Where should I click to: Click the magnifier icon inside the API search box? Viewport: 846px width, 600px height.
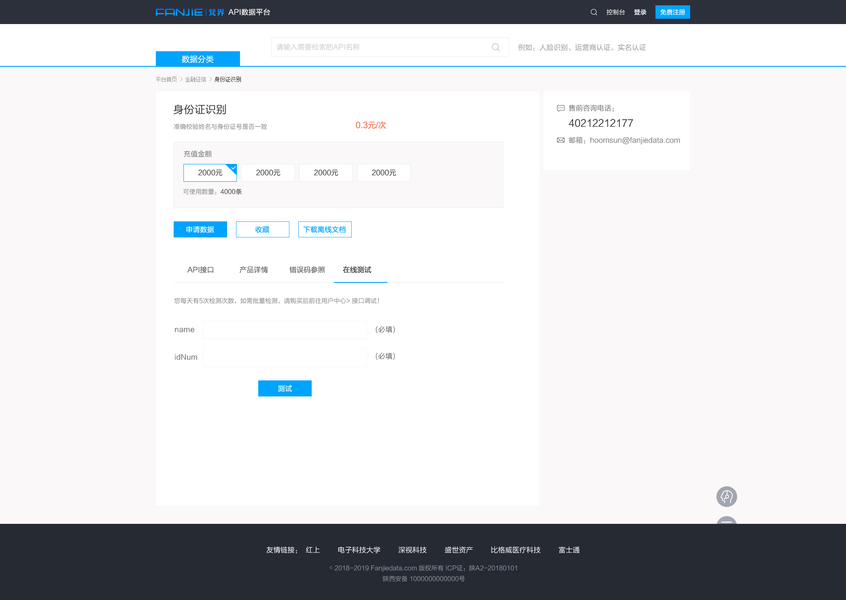pos(495,47)
